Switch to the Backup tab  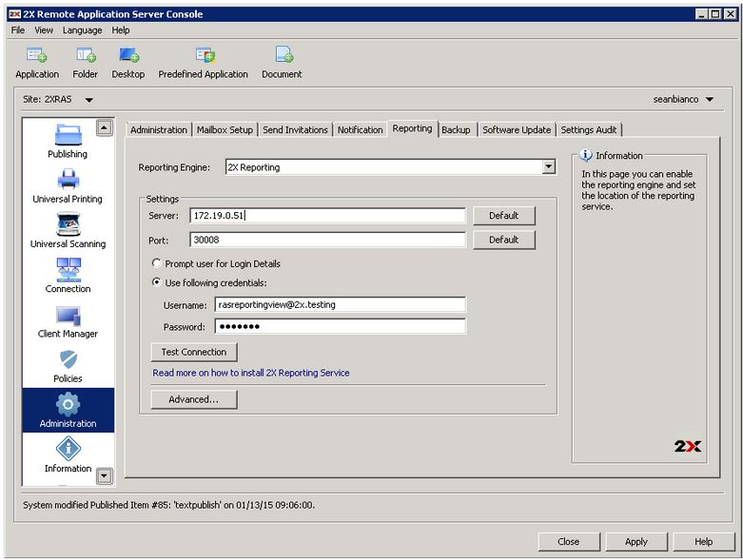(x=456, y=129)
